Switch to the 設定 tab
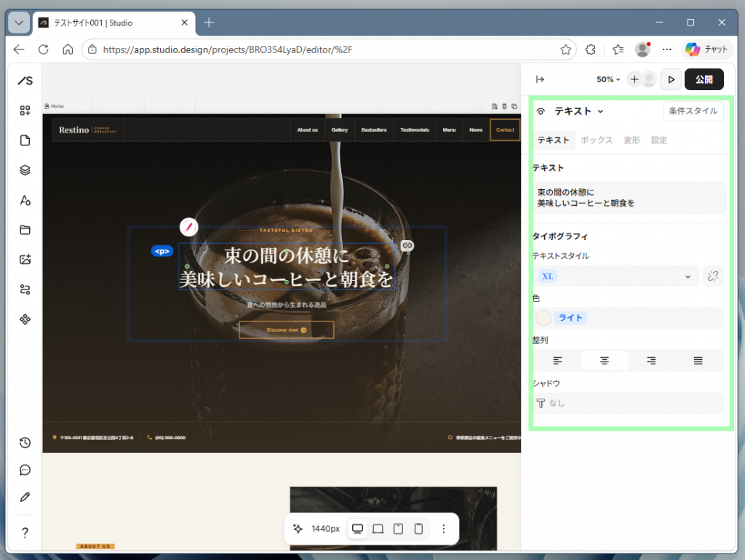The height and width of the screenshot is (560, 745). (x=658, y=140)
